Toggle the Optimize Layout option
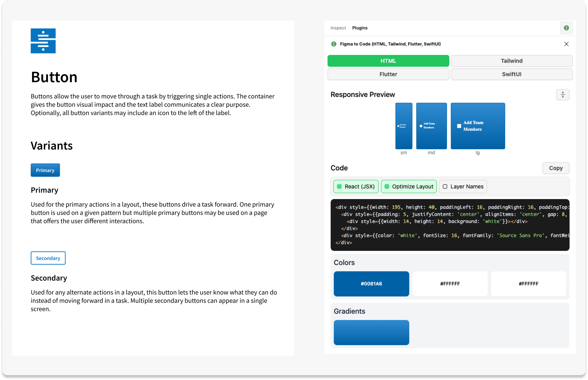 pos(409,187)
